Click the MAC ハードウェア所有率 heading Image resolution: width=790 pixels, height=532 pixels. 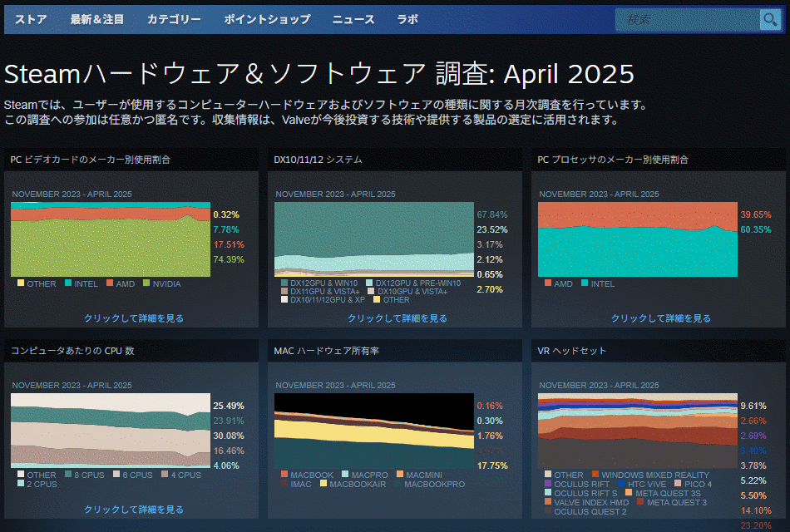327,351
